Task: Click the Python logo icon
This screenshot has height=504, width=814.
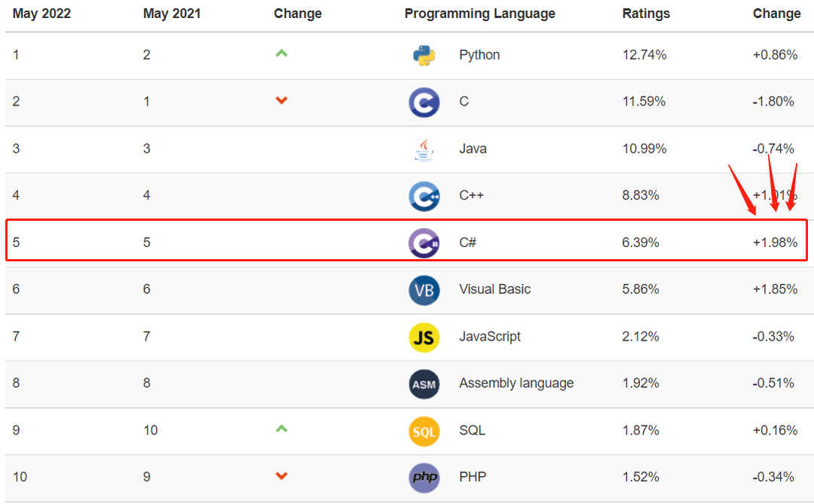Action: pos(424,56)
